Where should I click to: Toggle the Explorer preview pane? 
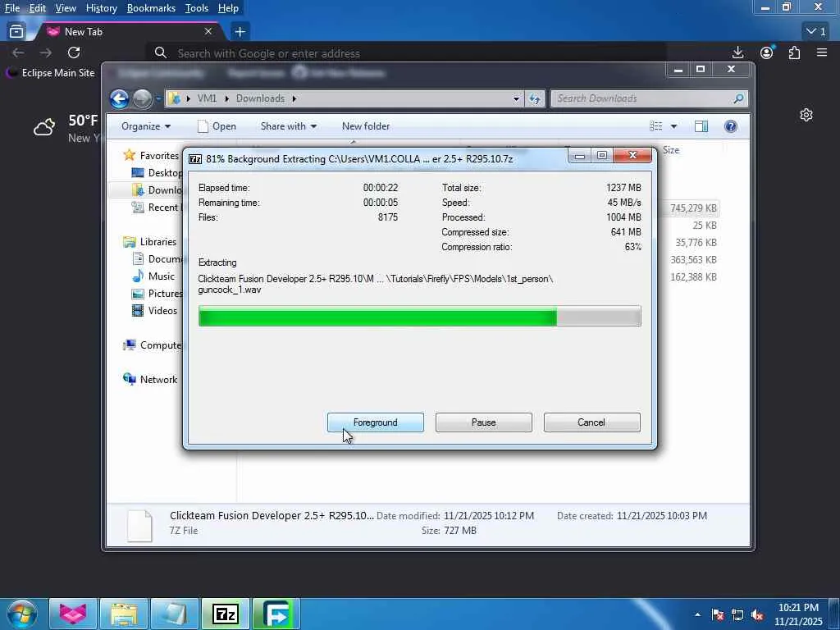point(701,126)
